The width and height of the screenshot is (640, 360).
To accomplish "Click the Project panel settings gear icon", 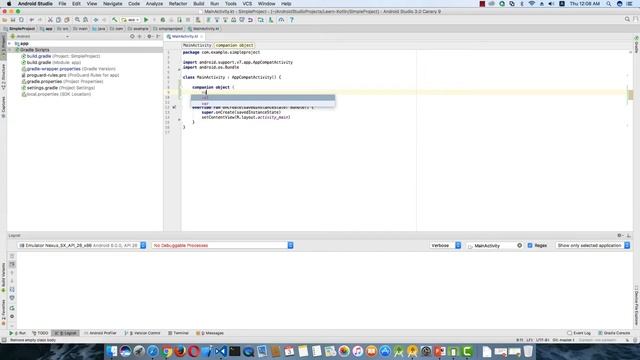I will pyautogui.click(x=149, y=36).
